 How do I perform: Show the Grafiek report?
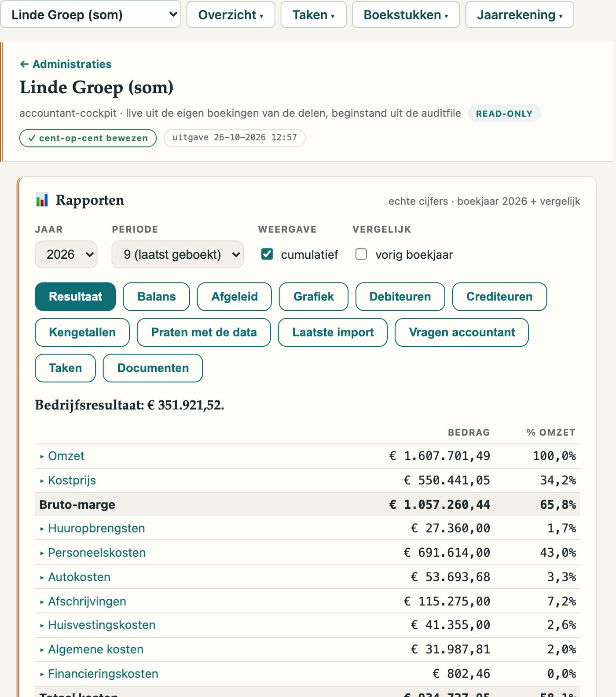(314, 297)
